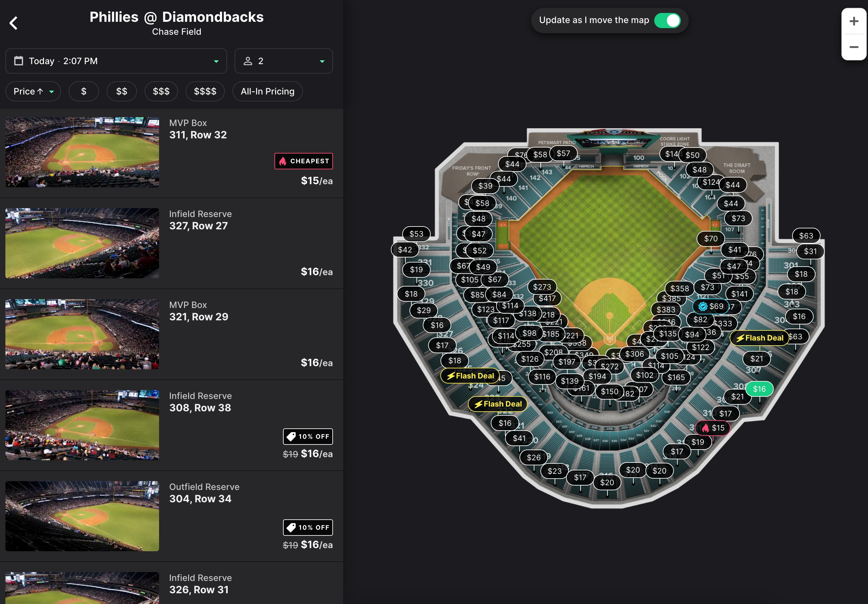Disable Update as I move the map
868x604 pixels.
click(x=667, y=21)
